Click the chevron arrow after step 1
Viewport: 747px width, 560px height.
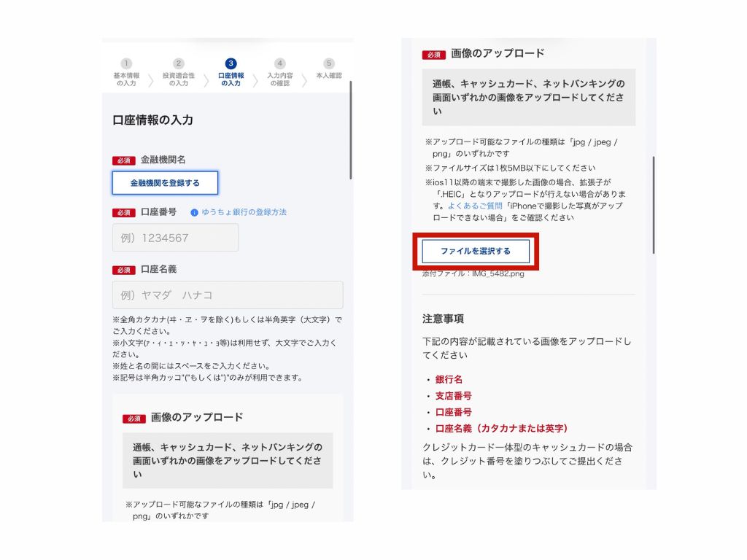151,79
